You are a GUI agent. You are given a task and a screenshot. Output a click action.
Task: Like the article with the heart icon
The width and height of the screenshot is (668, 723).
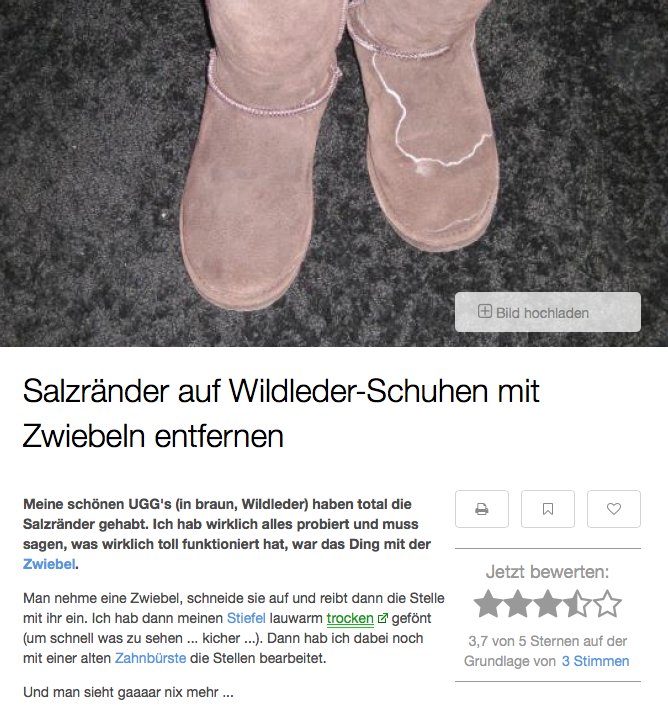pyautogui.click(x=614, y=509)
